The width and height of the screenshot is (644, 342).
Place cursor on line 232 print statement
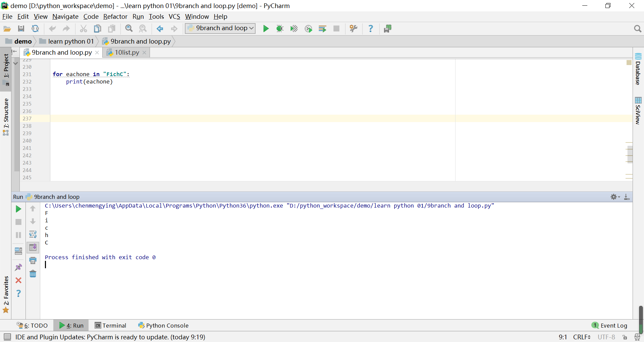[89, 82]
